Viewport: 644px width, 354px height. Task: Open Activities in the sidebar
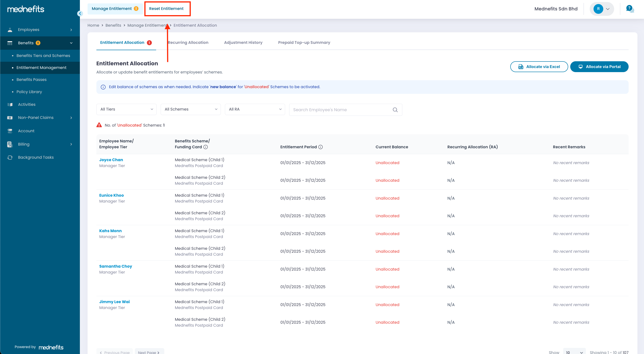point(27,104)
